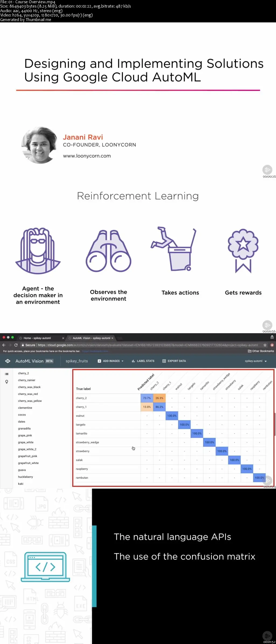276x644 pixels.
Task: Click the browser back arrow
Action: (x=4, y=345)
